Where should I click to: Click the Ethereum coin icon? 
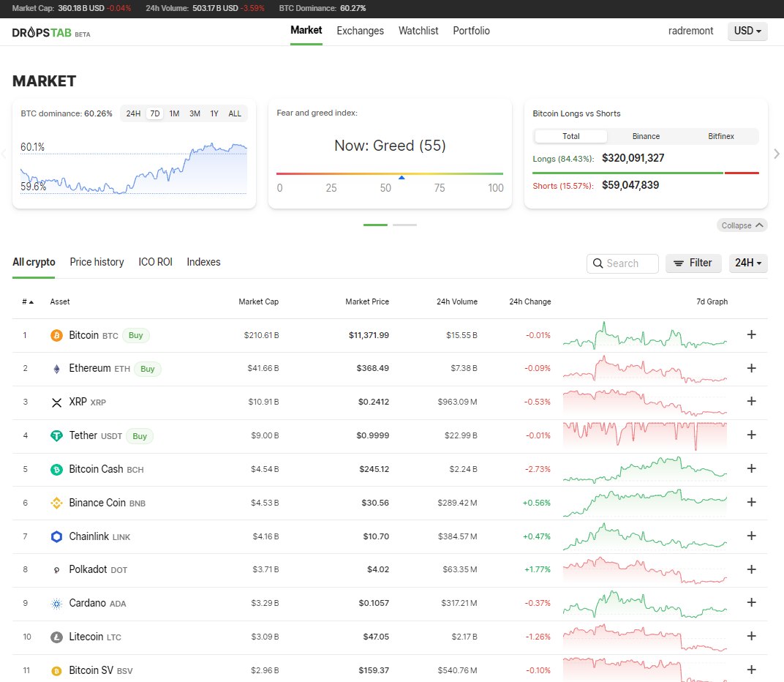tap(56, 369)
